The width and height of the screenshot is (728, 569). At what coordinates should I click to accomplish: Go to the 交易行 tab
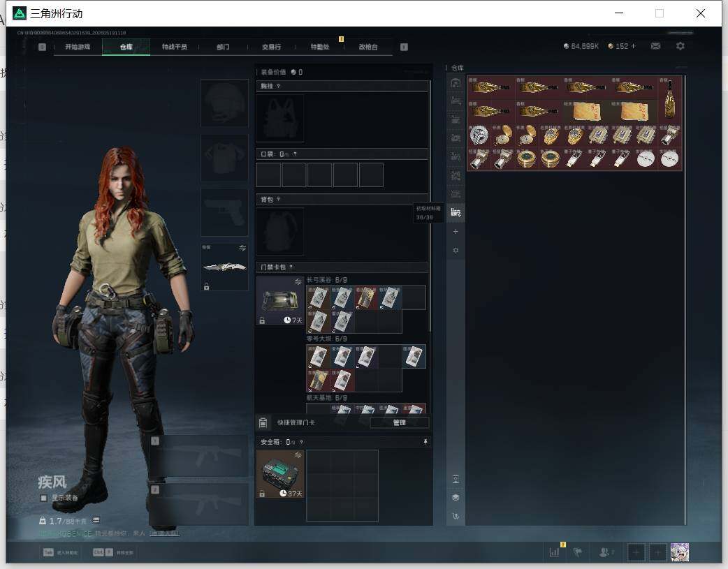(x=271, y=47)
